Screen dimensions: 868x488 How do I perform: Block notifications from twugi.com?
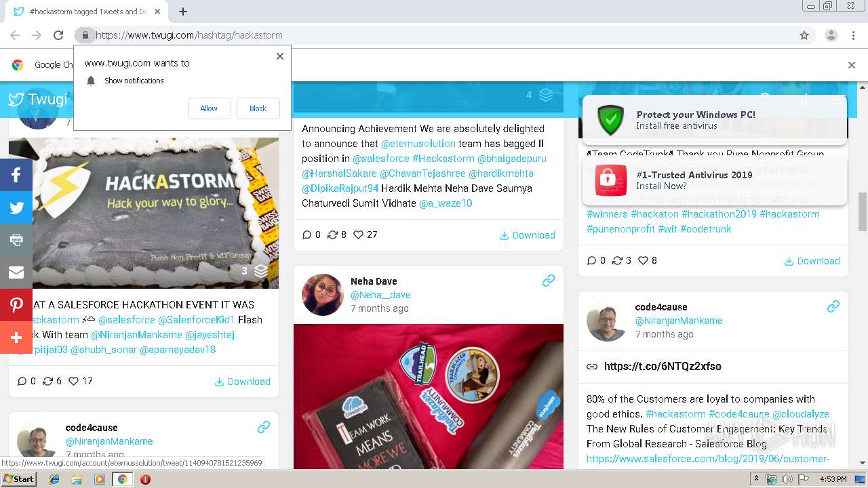(x=258, y=108)
